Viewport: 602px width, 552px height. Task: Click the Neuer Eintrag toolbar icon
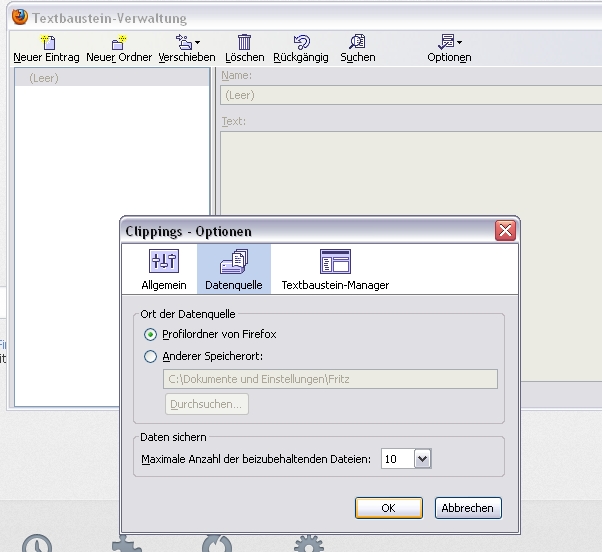coord(47,42)
